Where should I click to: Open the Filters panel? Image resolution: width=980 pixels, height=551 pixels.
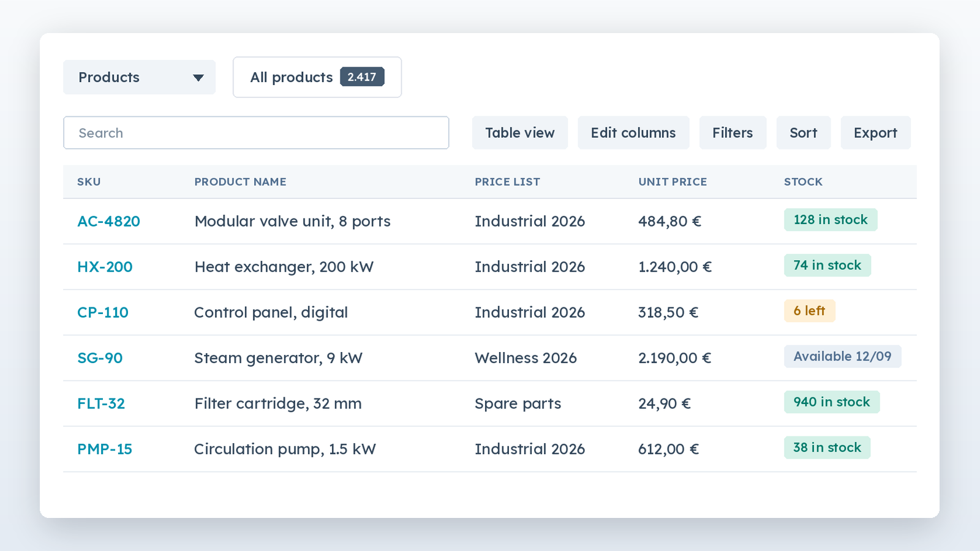733,133
